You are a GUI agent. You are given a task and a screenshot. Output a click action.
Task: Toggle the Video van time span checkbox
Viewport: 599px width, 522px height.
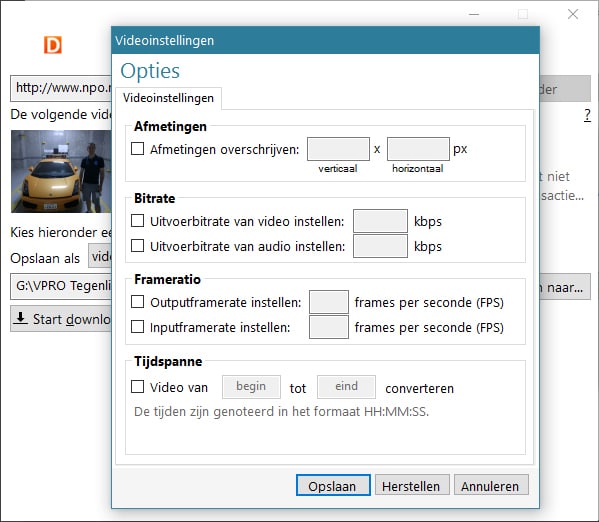(x=138, y=386)
